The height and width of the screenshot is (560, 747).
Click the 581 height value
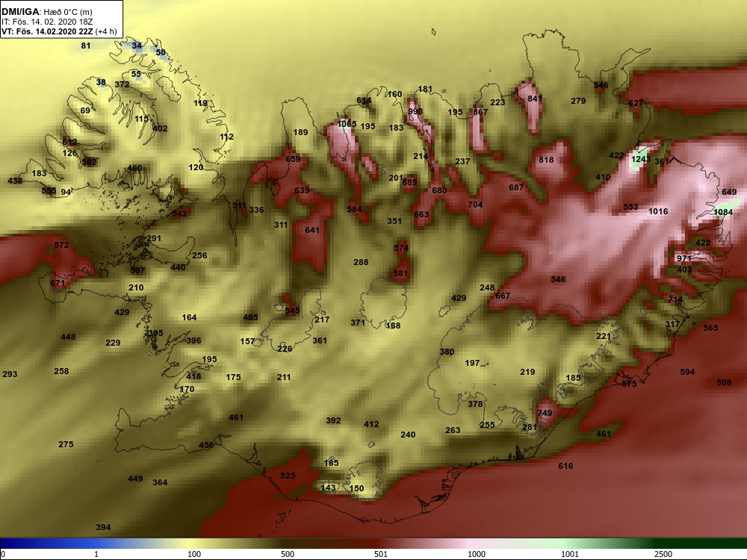[400, 273]
